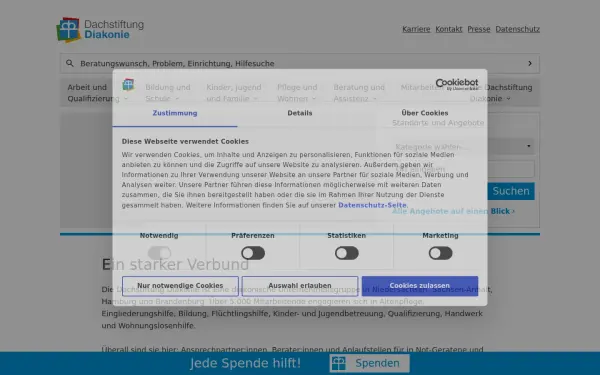Expand Bildung und Schule menu
This screenshot has width=600, height=375.
[168, 93]
